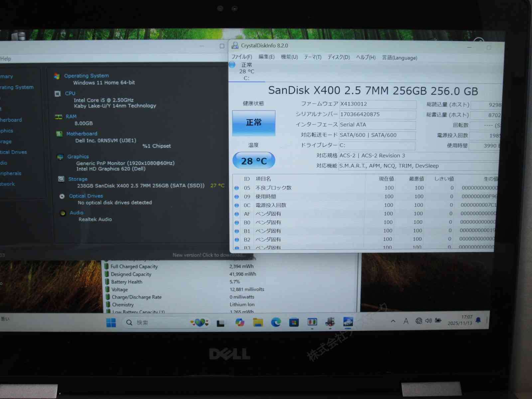This screenshot has width=532, height=399.
Task: Open the 言語(Language) menu
Action: (x=399, y=58)
